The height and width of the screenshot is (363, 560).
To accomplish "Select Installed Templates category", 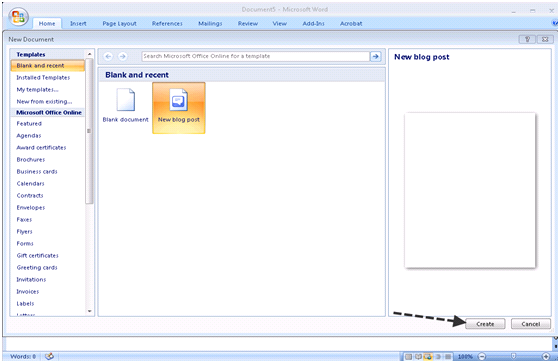I will point(43,78).
